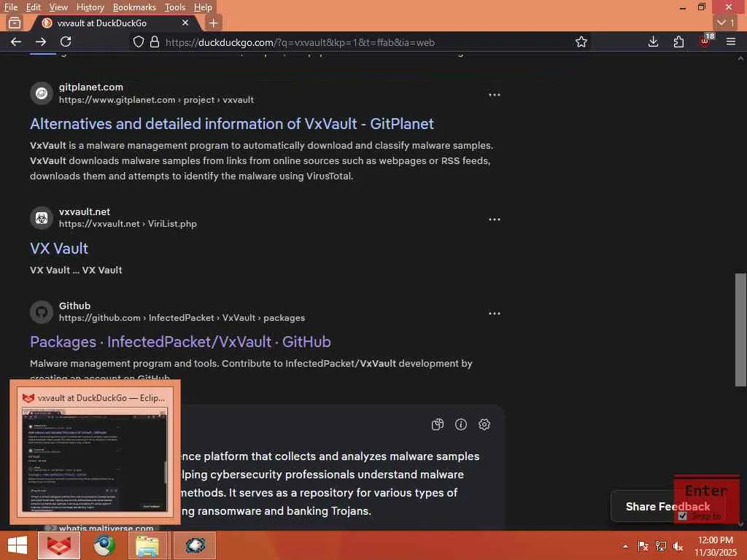Open the Edit menu
Screen dimensions: 747x560
tap(33, 7)
